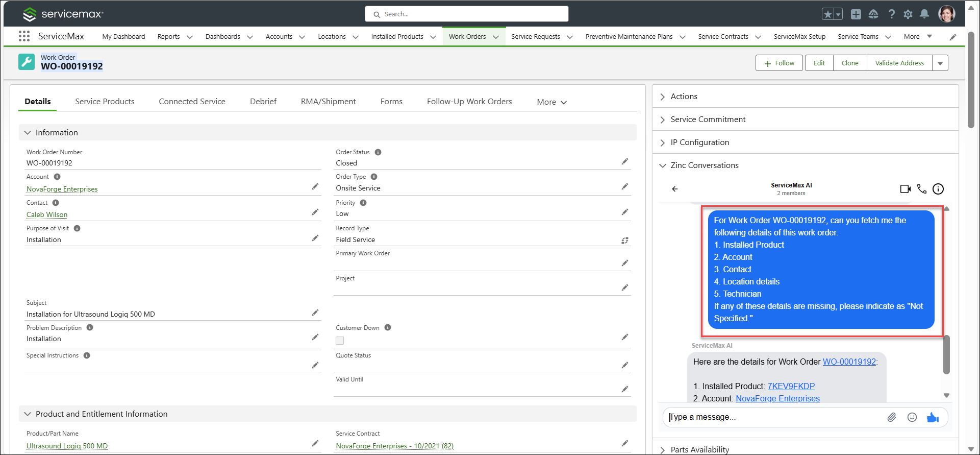Open the setup gear icon
This screenshot has width=980, height=455.
[908, 14]
